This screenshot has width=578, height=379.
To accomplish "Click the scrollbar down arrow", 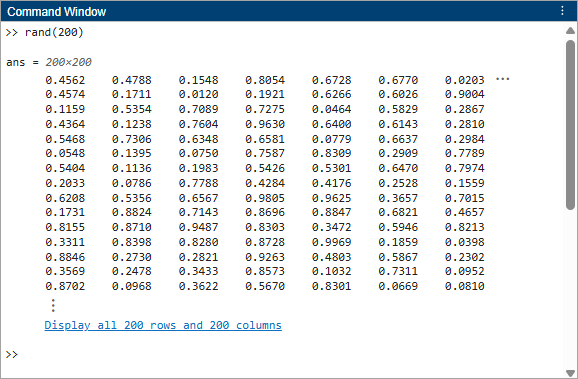I will click(570, 373).
